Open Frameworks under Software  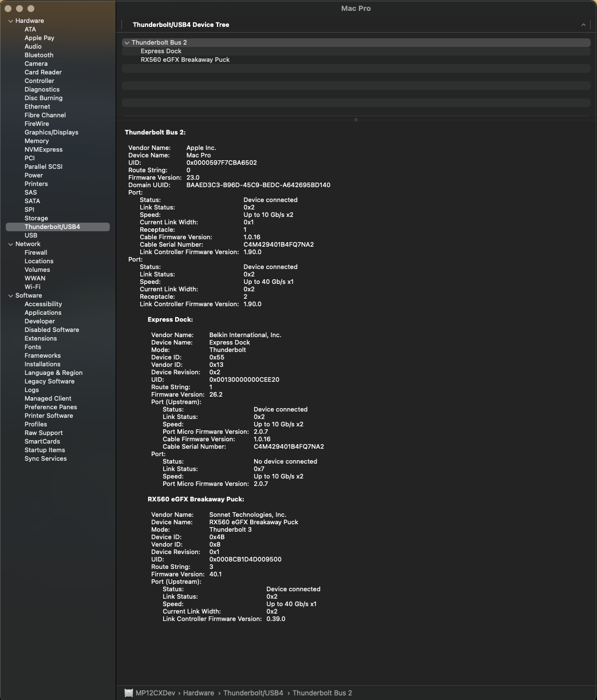(x=42, y=355)
